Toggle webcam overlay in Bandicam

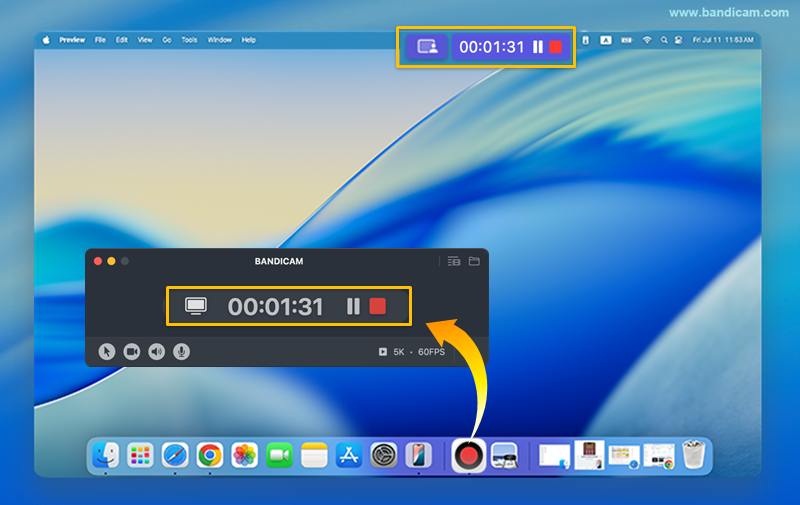131,352
